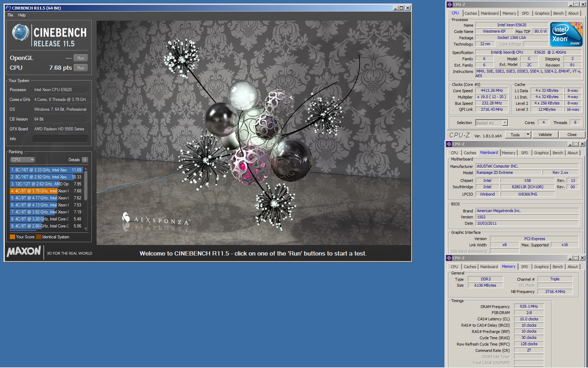The image size is (588, 368).
Task: Click the MAXON logo
Action: tap(24, 251)
